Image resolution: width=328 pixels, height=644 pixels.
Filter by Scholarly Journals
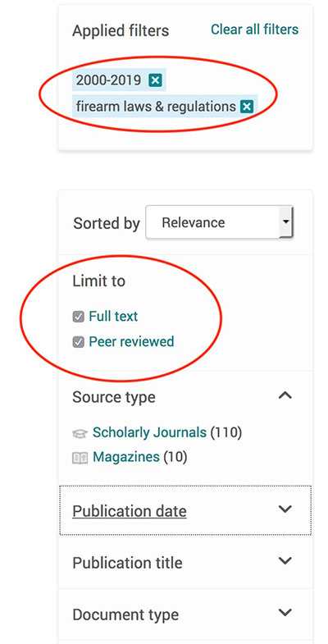(x=149, y=432)
